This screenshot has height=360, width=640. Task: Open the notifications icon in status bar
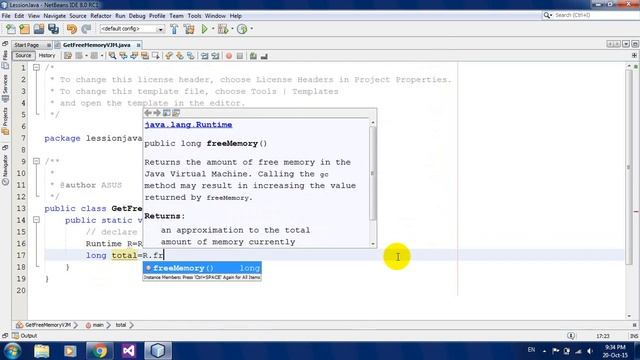571,336
